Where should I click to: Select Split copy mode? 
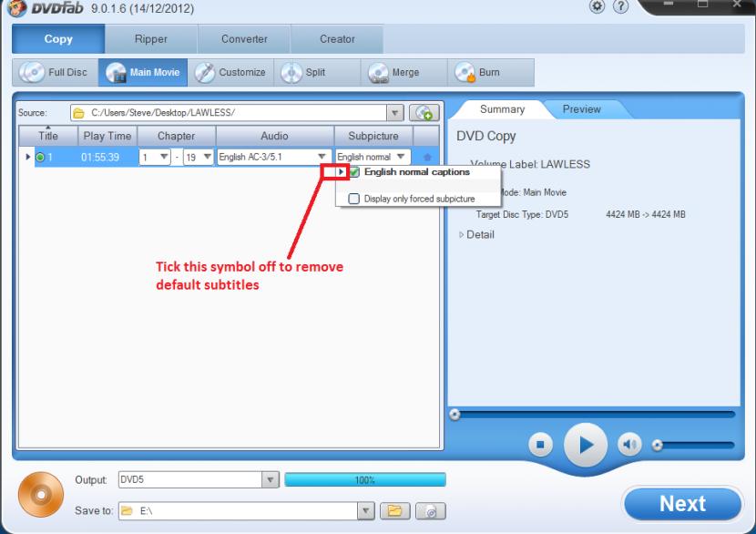pyautogui.click(x=317, y=72)
